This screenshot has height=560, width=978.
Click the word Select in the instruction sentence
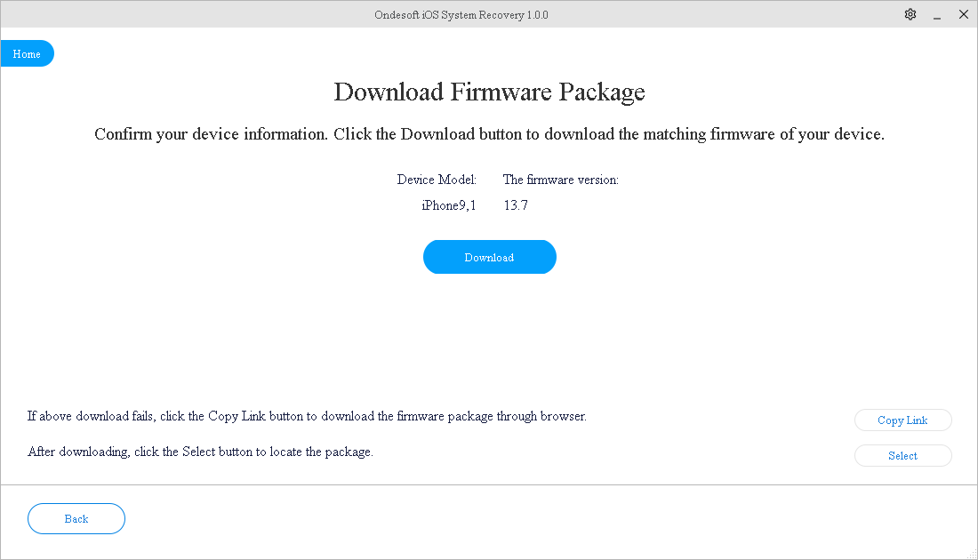(200, 452)
